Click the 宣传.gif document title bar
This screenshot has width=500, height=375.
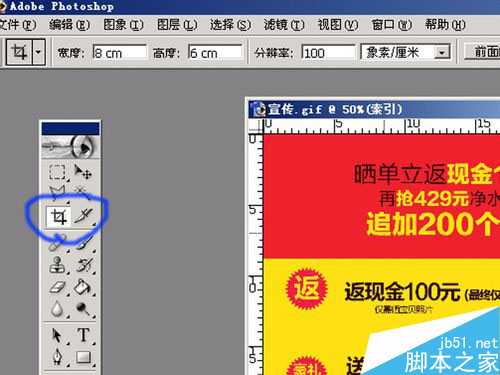pos(374,110)
